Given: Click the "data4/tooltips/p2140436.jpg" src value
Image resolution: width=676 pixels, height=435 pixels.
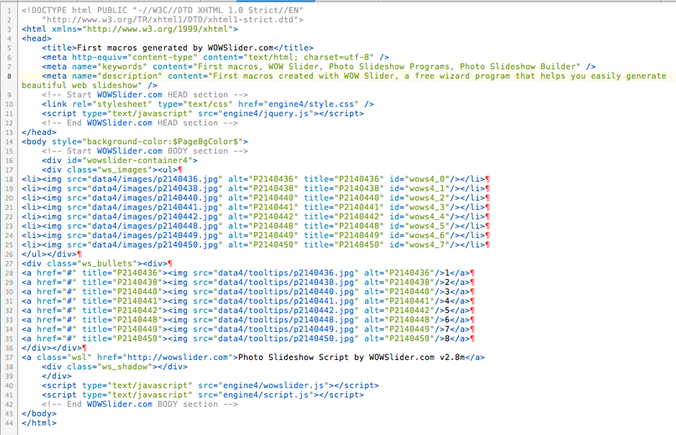Looking at the screenshot, I should tap(286, 273).
